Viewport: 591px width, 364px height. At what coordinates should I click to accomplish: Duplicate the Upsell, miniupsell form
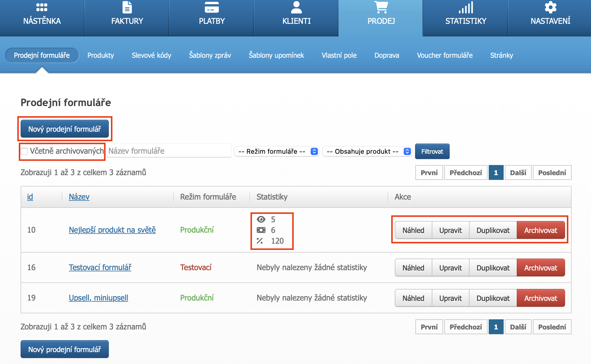pos(493,298)
